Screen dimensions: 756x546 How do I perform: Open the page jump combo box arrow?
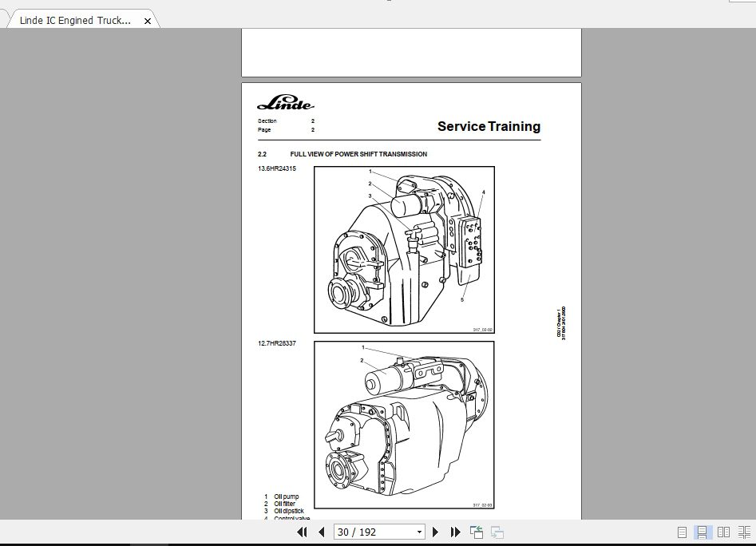[x=418, y=532]
